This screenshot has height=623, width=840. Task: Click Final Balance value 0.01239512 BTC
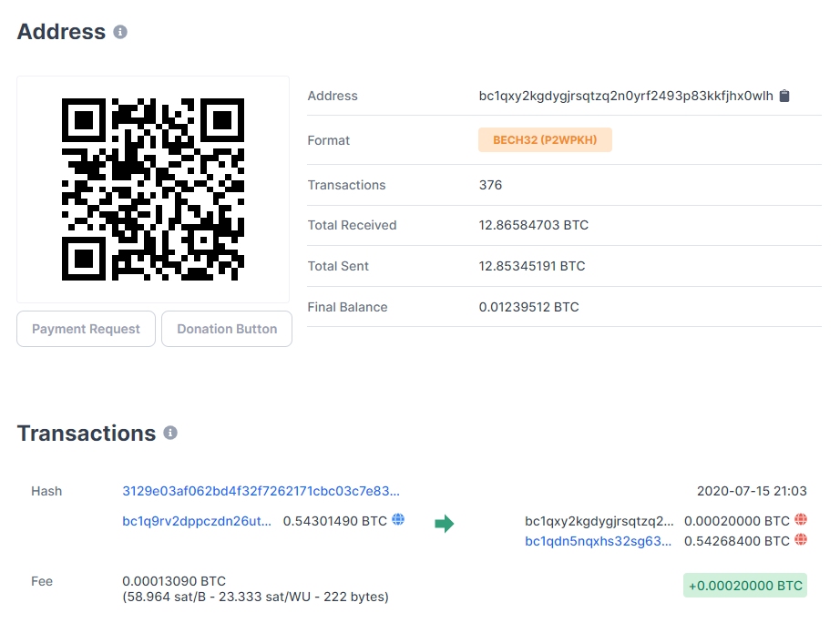[x=528, y=307]
